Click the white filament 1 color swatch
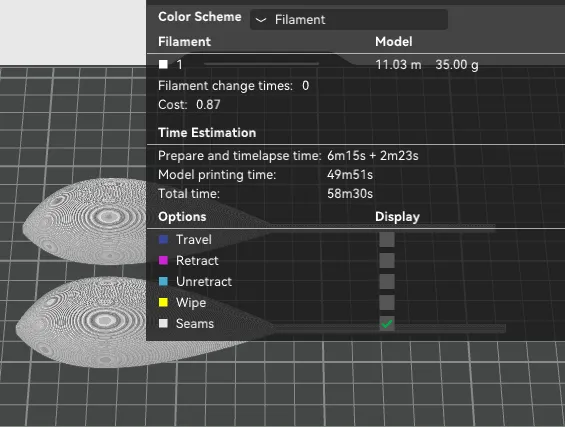This screenshot has width=565, height=427. pos(163,64)
